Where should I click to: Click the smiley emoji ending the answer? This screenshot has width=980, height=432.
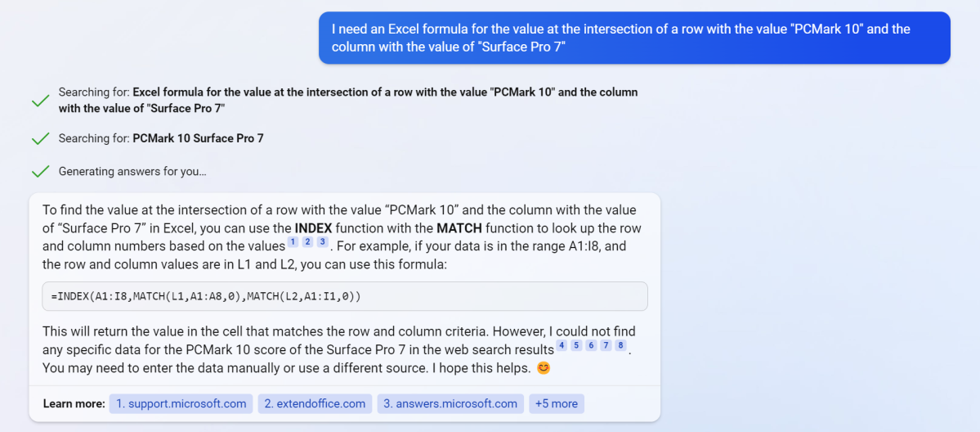coord(544,368)
